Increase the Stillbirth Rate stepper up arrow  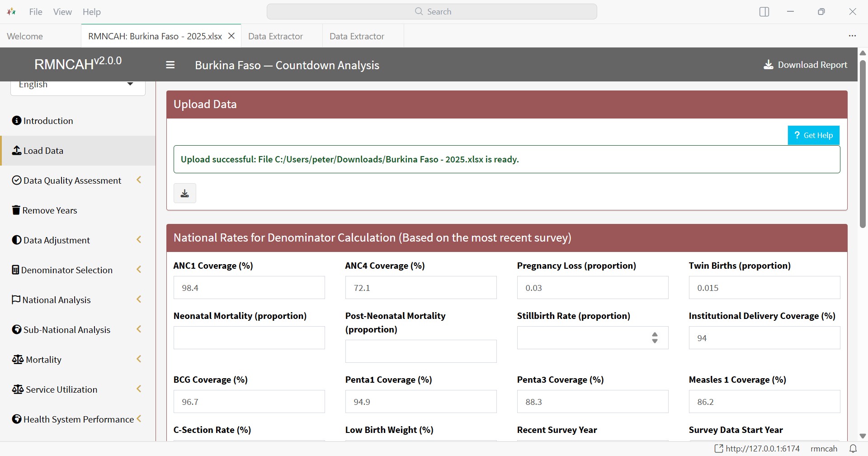655,334
